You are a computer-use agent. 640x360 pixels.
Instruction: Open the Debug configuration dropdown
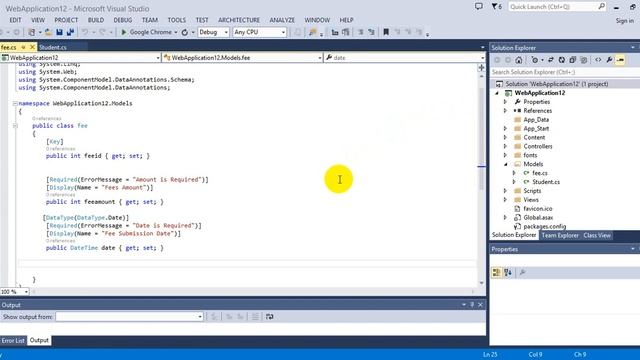tap(213, 32)
